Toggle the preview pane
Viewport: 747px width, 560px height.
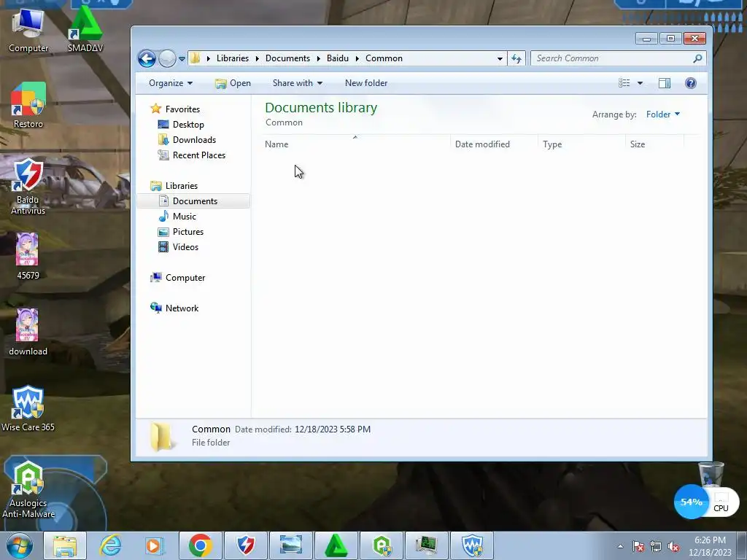click(x=665, y=83)
